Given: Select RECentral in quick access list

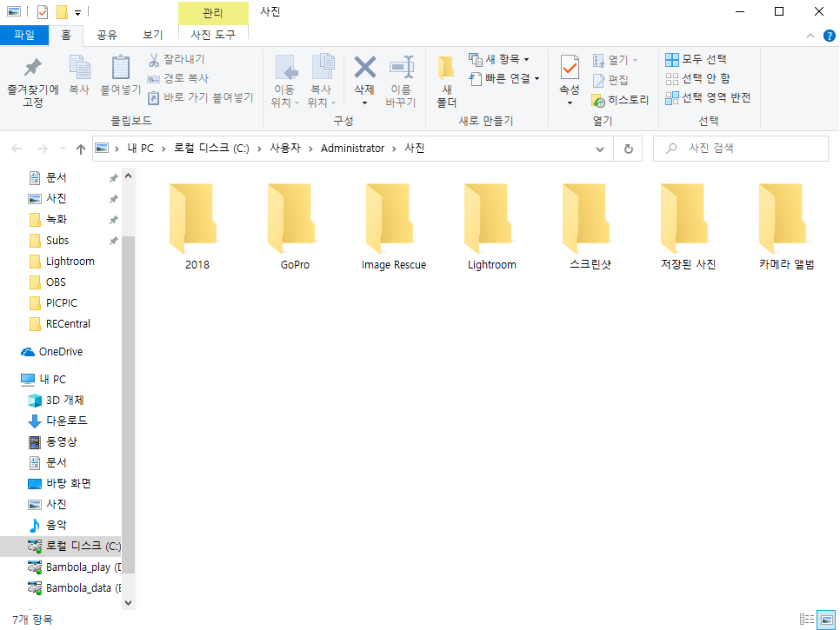Looking at the screenshot, I should pos(60,324).
